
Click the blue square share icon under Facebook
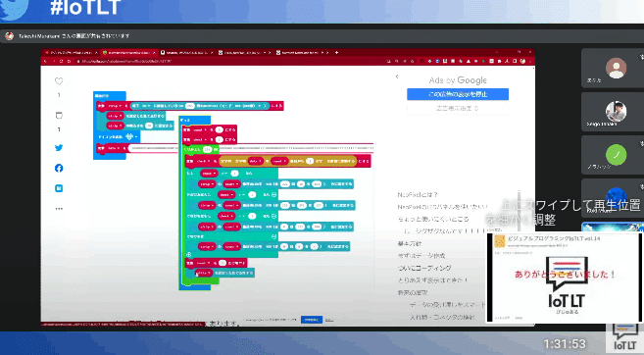click(59, 188)
